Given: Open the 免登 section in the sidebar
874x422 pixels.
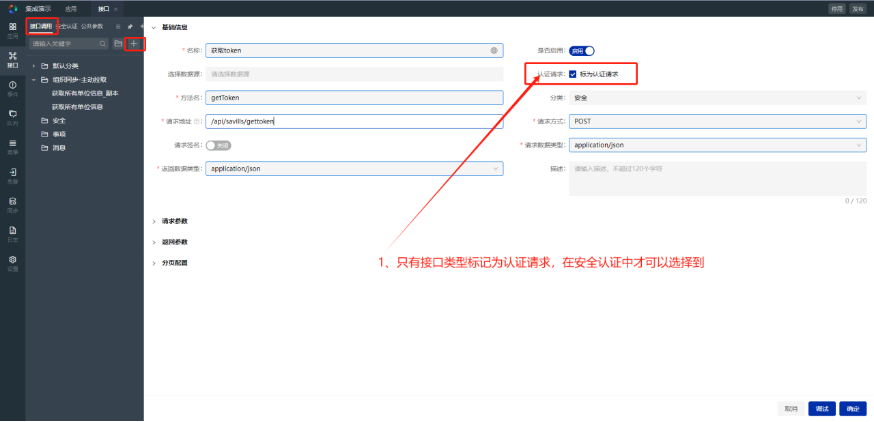Looking at the screenshot, I should tap(12, 176).
